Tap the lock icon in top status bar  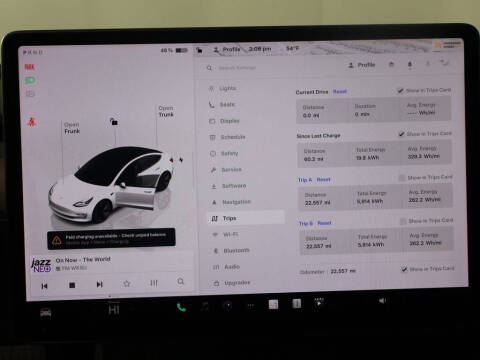(x=199, y=50)
